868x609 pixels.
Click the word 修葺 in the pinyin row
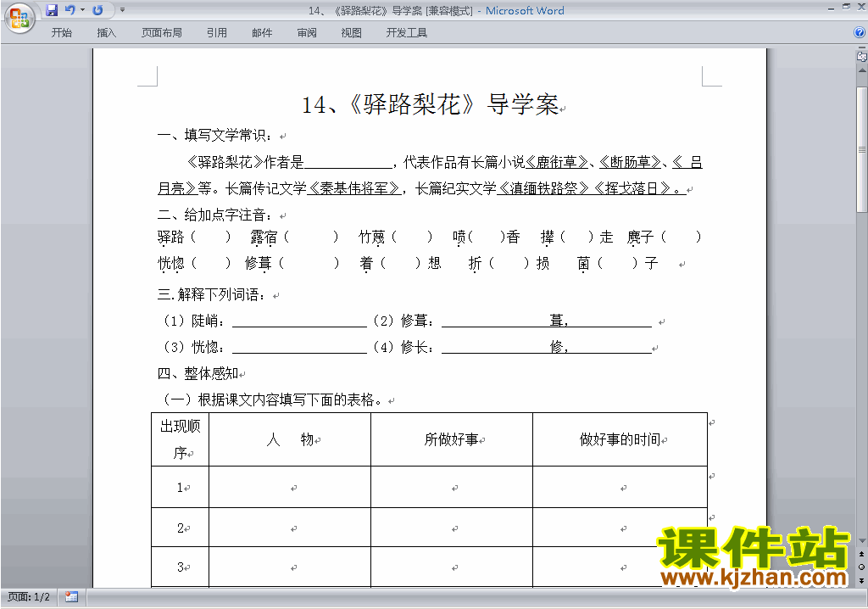(258, 263)
